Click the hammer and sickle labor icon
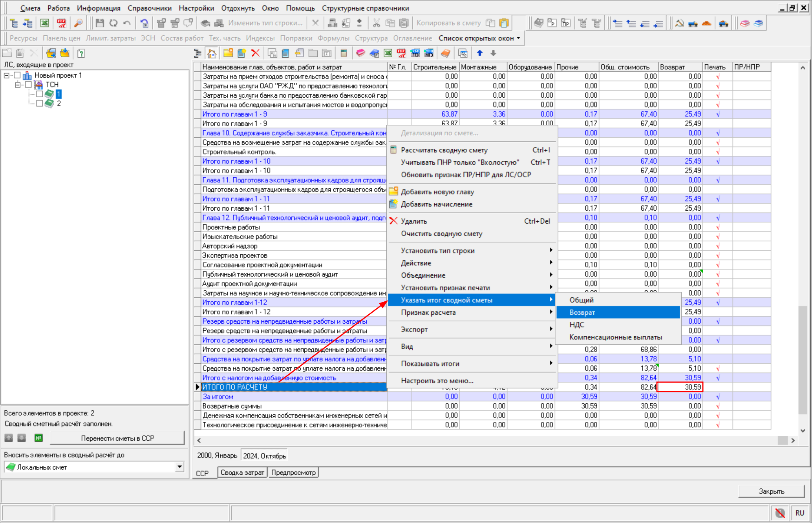Viewport: 812px width, 523px height. pos(679,23)
